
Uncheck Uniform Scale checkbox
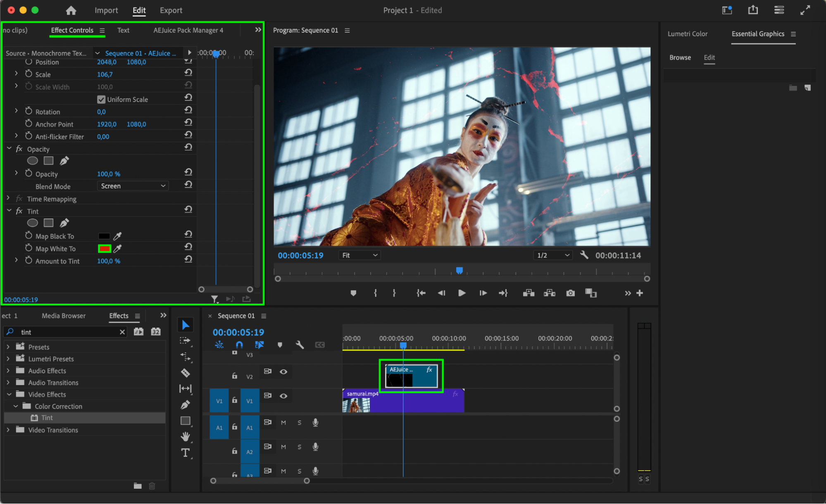101,100
